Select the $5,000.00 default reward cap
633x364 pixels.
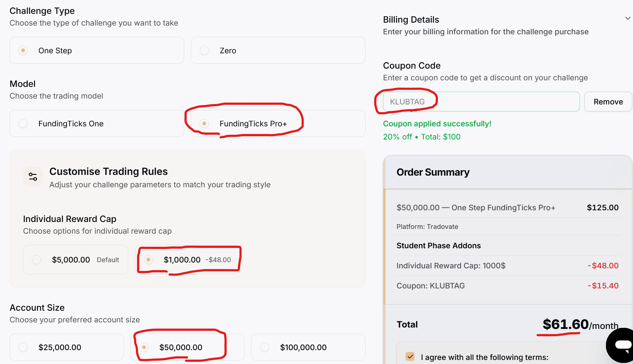click(37, 260)
